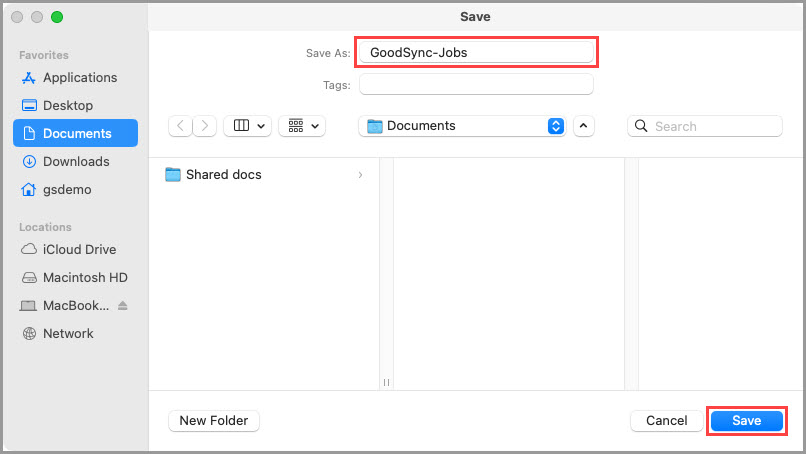Click the gsdemo house icon
Image resolution: width=806 pixels, height=454 pixels.
(x=29, y=189)
